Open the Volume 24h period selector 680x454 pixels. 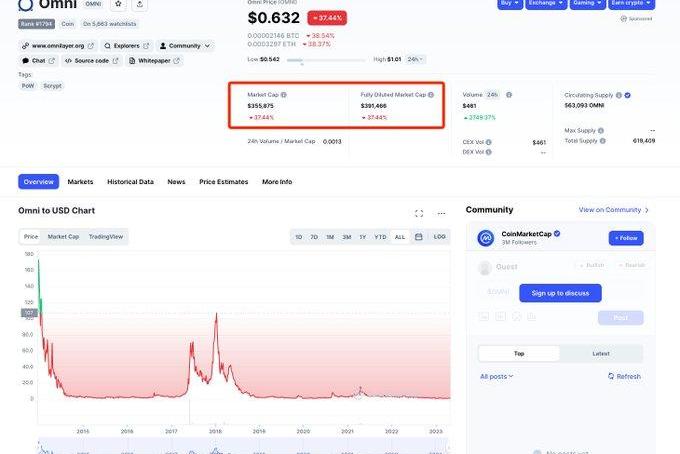point(492,95)
